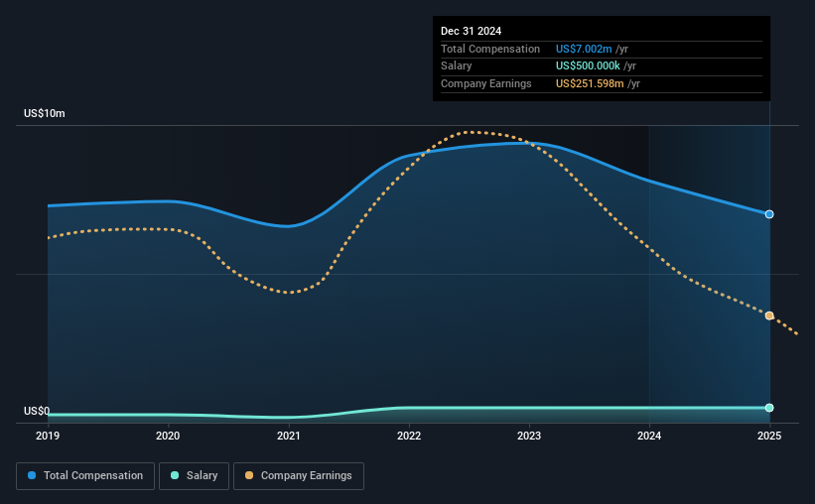Click the teal dot in Salary legend
The height and width of the screenshot is (504, 815).
(x=175, y=475)
